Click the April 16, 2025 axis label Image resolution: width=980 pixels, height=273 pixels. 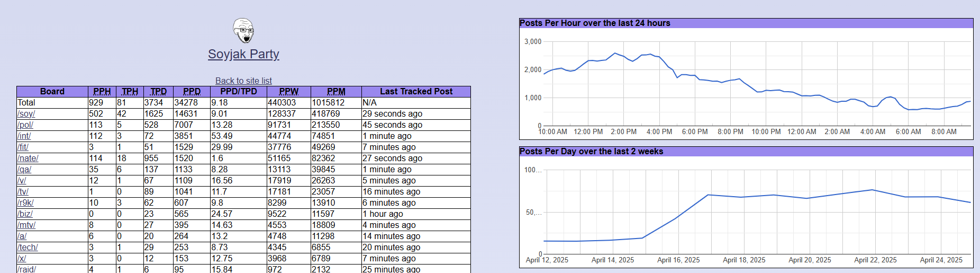tap(678, 260)
